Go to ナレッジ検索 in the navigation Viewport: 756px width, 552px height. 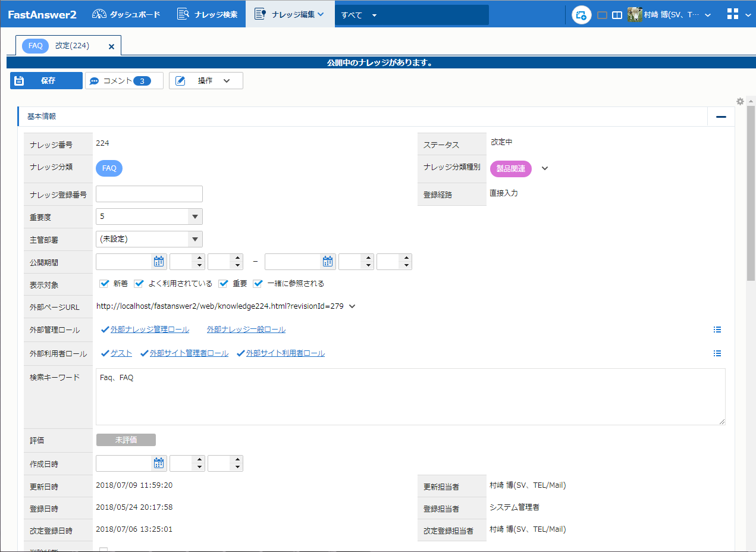pos(208,14)
